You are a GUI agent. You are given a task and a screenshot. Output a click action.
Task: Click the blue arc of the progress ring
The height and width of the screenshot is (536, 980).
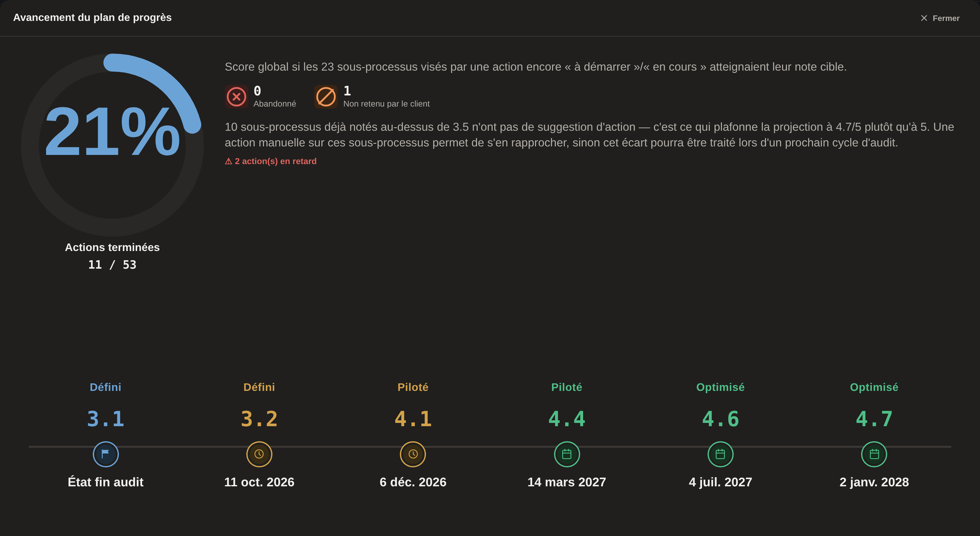coord(167,84)
